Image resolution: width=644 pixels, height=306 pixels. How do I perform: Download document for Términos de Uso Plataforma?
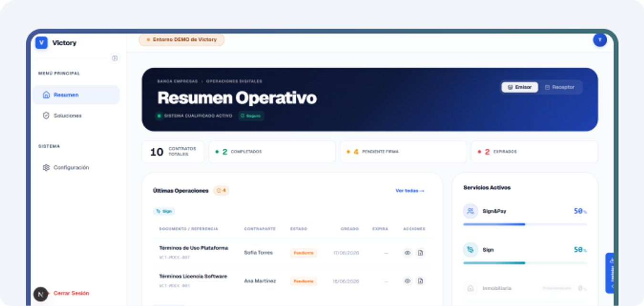pyautogui.click(x=420, y=253)
